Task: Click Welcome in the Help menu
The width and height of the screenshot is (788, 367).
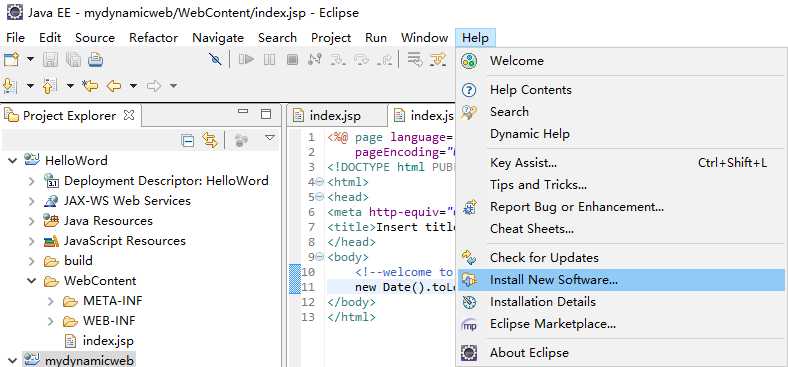Action: 622,60
